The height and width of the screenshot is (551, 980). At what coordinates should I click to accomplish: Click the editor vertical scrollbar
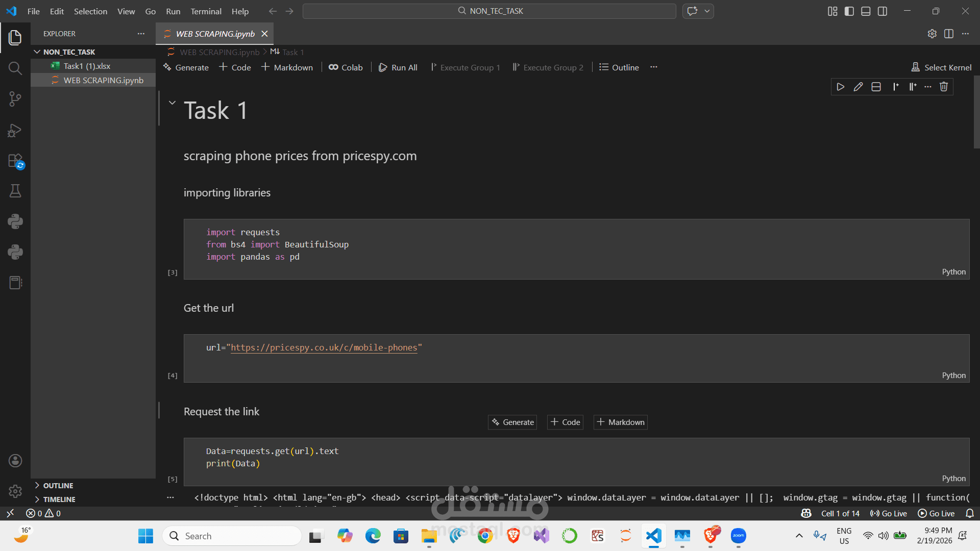[x=976, y=112]
